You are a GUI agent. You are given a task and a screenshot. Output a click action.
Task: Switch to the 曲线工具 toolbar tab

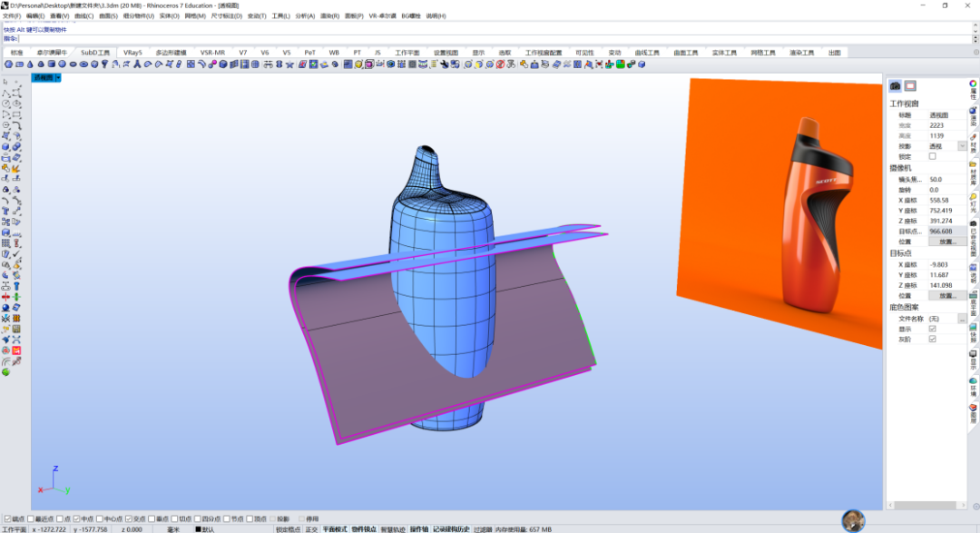pos(647,53)
